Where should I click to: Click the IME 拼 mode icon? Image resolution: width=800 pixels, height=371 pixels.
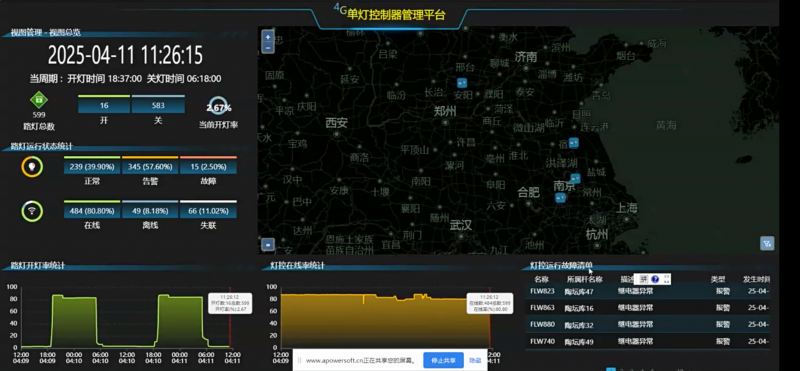pos(644,279)
